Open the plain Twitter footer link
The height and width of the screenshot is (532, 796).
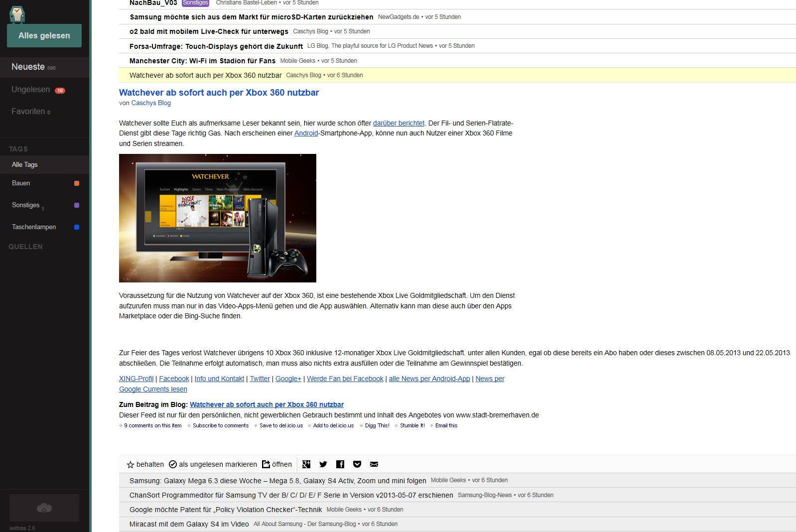[260, 379]
